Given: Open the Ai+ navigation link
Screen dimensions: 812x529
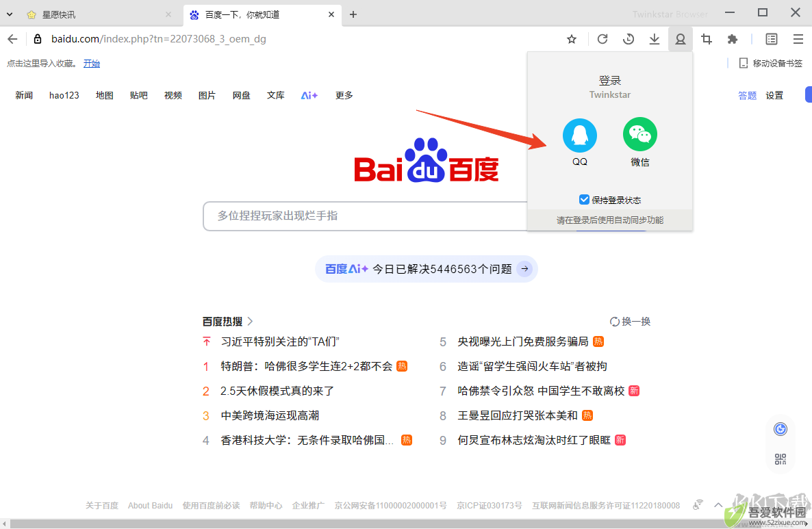Looking at the screenshot, I should [x=309, y=95].
